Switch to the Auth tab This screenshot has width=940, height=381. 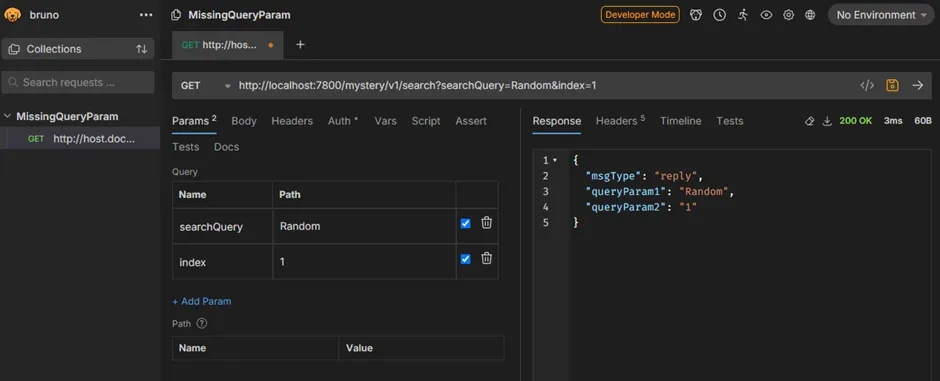(x=343, y=121)
